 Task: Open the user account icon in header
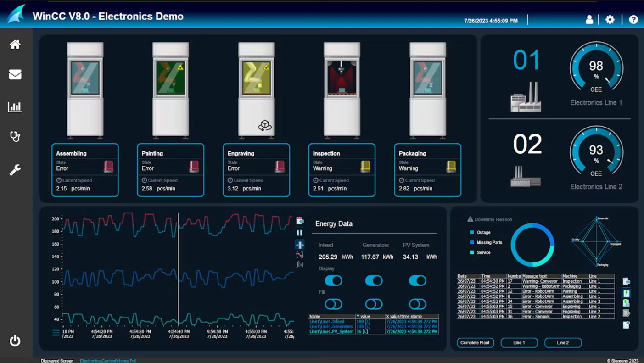[589, 20]
